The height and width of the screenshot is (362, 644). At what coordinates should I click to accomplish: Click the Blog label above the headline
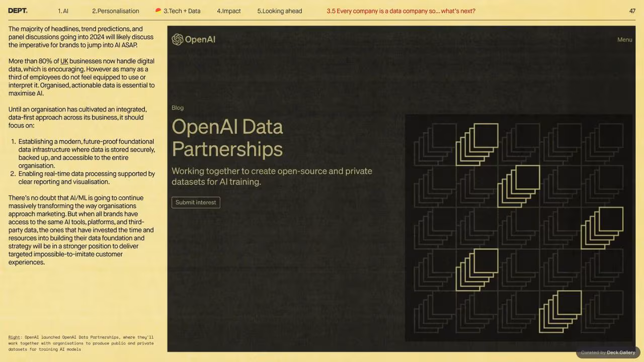178,108
